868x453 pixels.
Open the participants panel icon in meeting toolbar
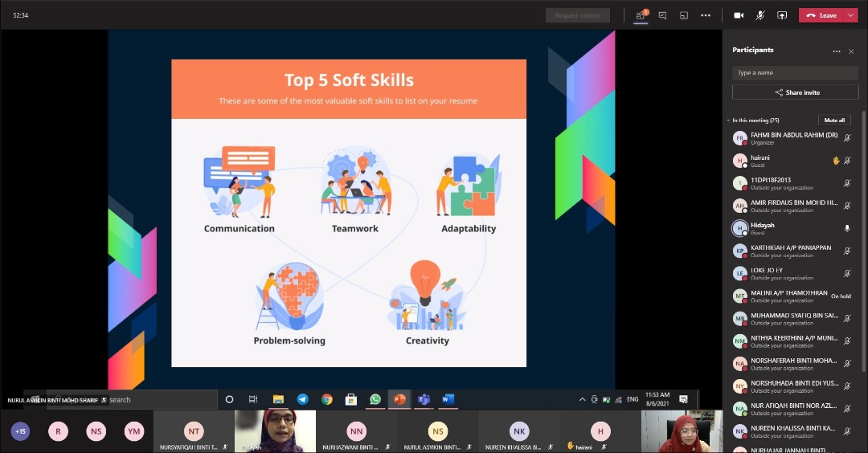[x=641, y=15]
